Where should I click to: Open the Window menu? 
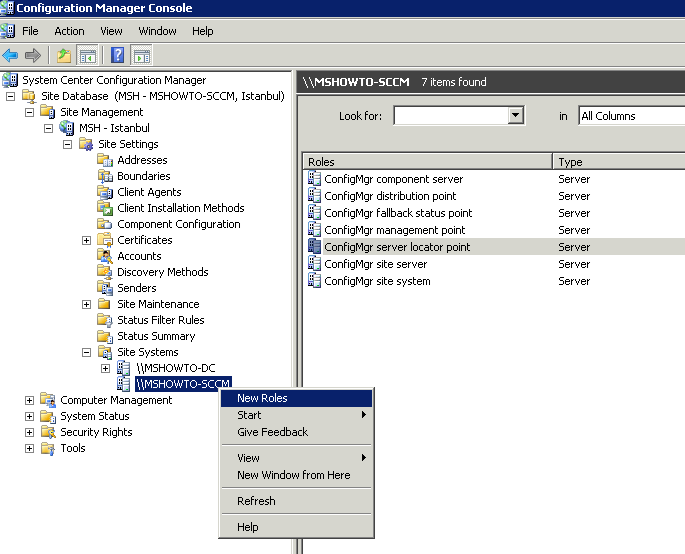157,31
